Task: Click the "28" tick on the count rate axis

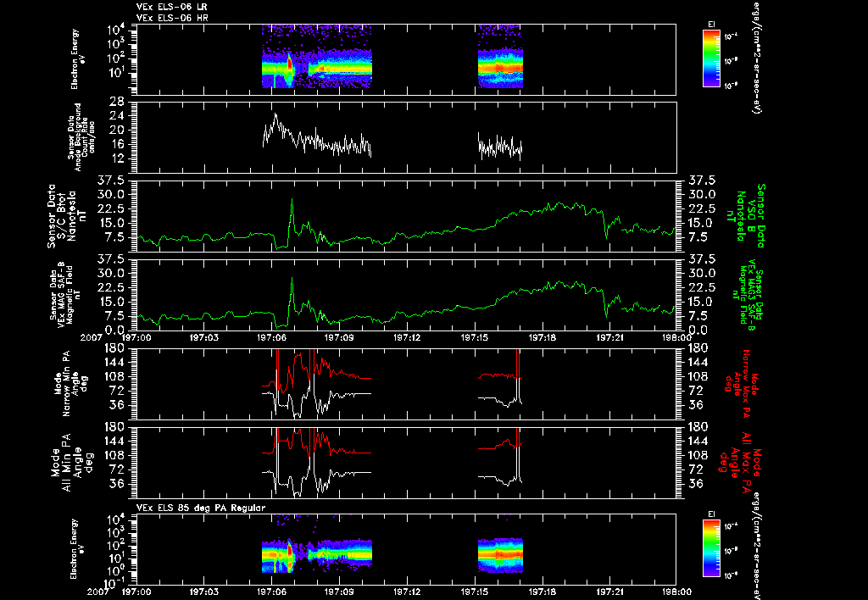Action: click(x=117, y=102)
